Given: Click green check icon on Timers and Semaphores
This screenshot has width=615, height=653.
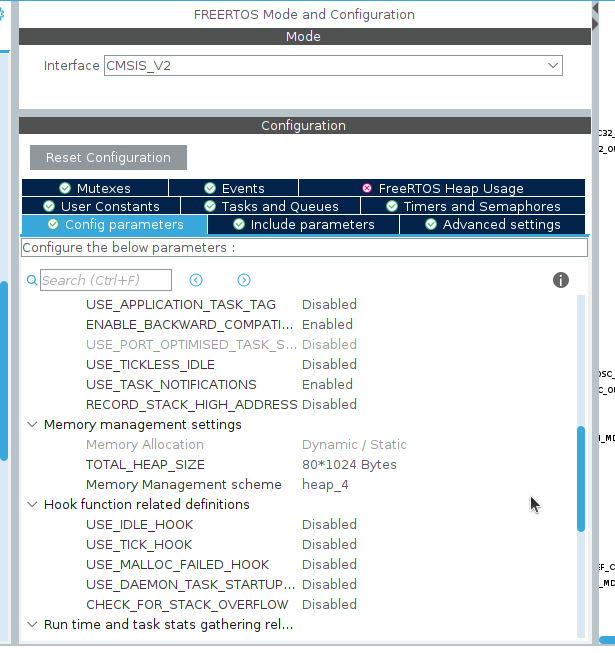Looking at the screenshot, I should (x=392, y=206).
